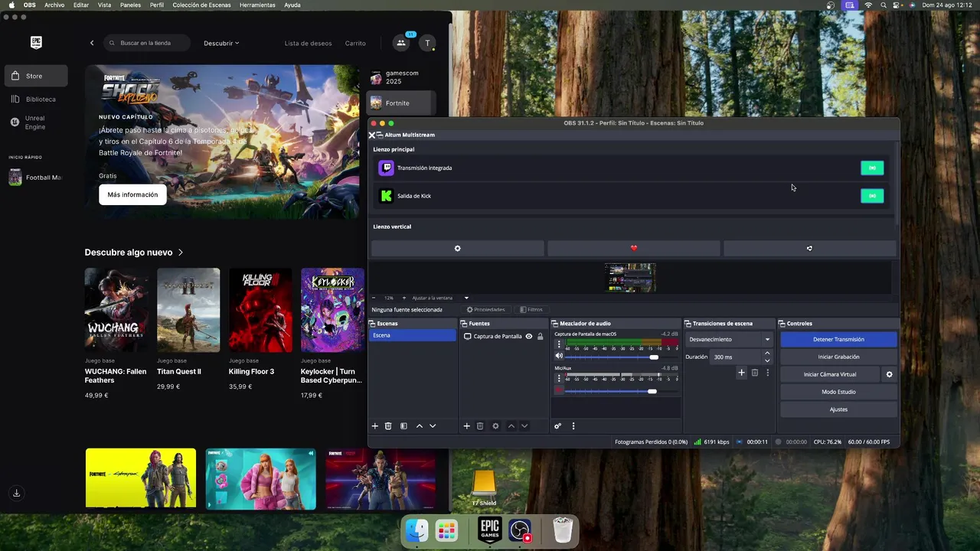Open Archivo menu in menu bar
This screenshot has width=980, height=551.
pyautogui.click(x=54, y=5)
